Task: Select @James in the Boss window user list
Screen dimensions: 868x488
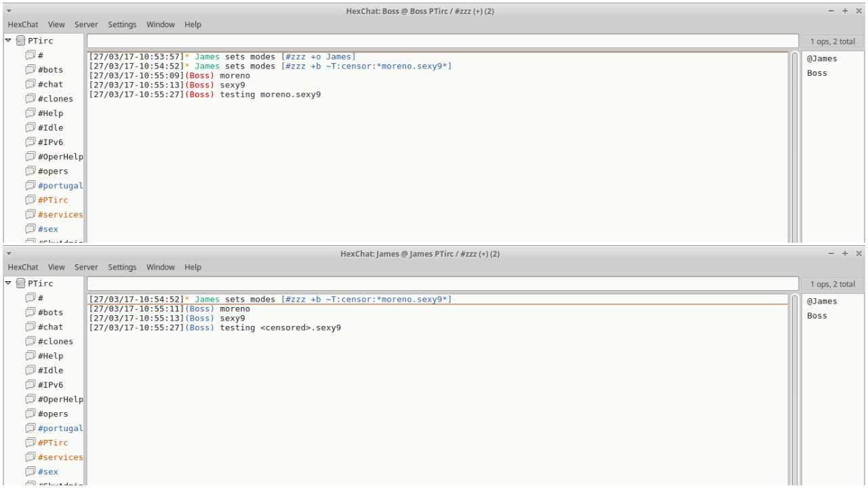Action: (822, 59)
